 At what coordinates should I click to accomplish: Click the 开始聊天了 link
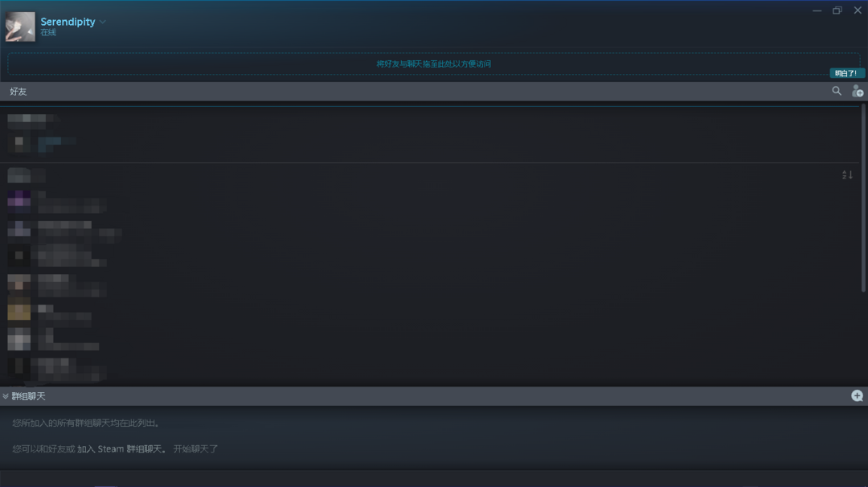pyautogui.click(x=195, y=448)
